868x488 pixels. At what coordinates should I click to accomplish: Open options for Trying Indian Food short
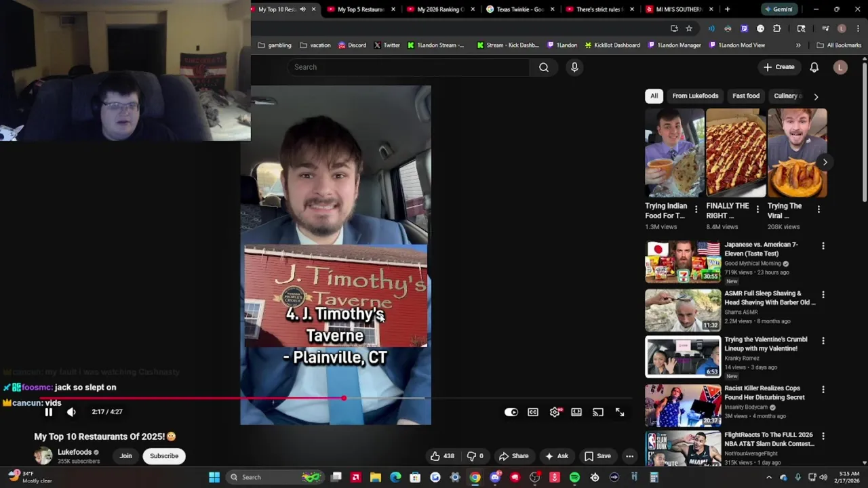pyautogui.click(x=696, y=209)
